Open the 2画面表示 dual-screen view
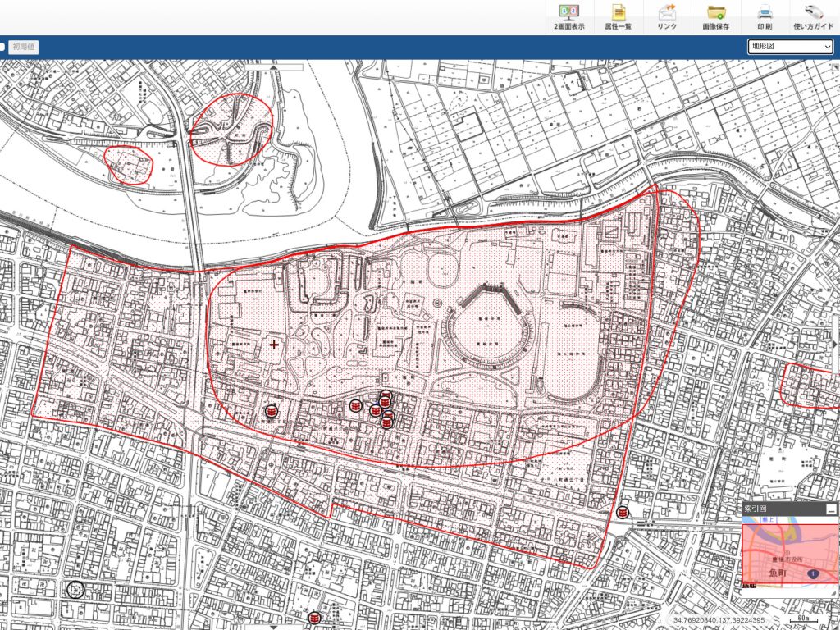Viewport: 840px width, 630px height. pos(569,17)
